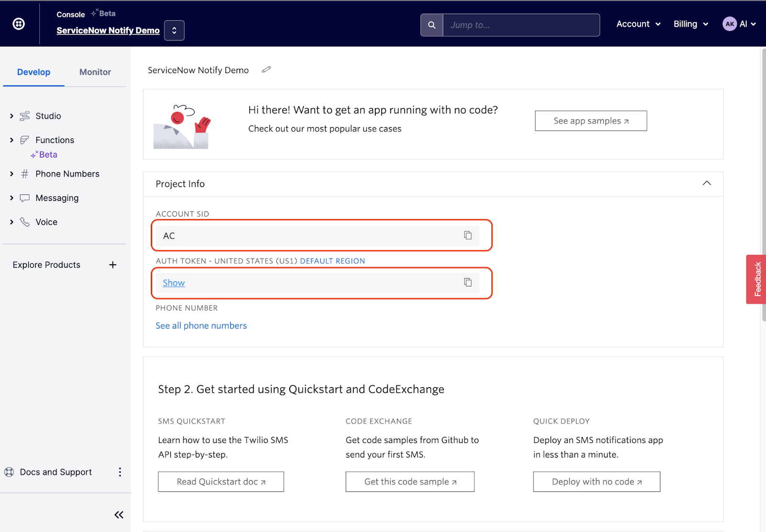
Task: Copy the Account SID
Action: click(468, 235)
